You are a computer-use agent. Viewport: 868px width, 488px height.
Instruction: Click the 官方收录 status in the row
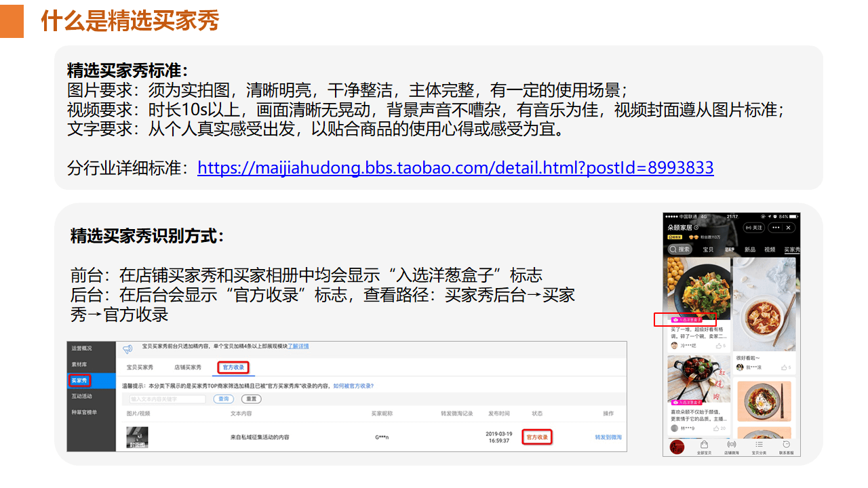coord(537,437)
